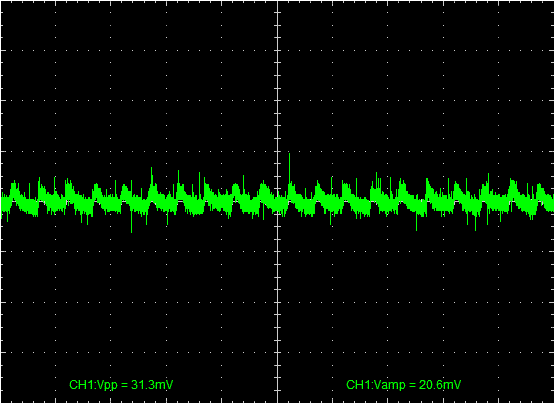Click the "CH1" label in Vpp readout
The width and height of the screenshot is (555, 404).
pos(79,385)
